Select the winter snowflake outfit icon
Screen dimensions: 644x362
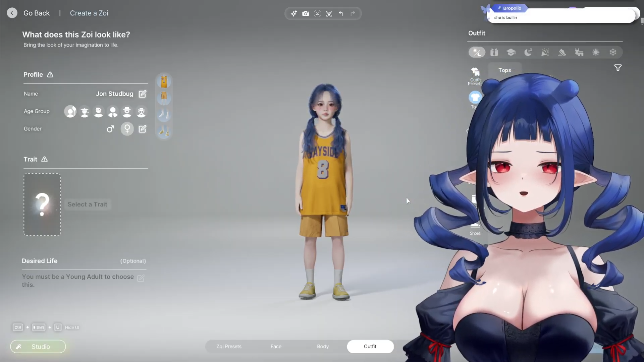(613, 52)
